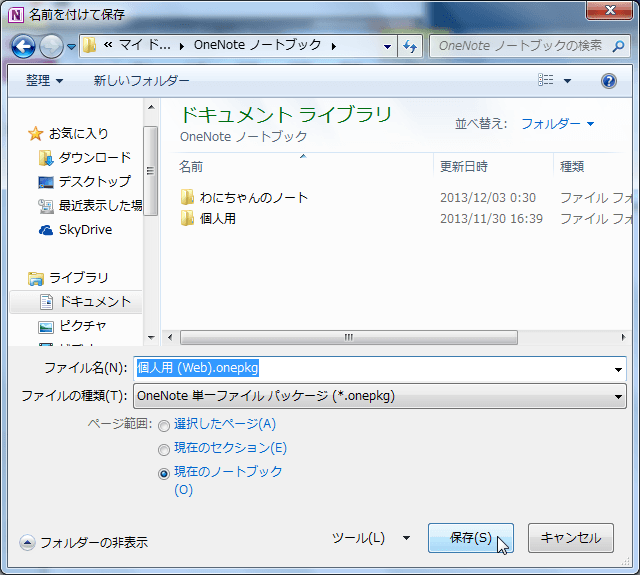Click the ドキュメント document icon
Viewport: 640px width, 575px height.
(46, 302)
